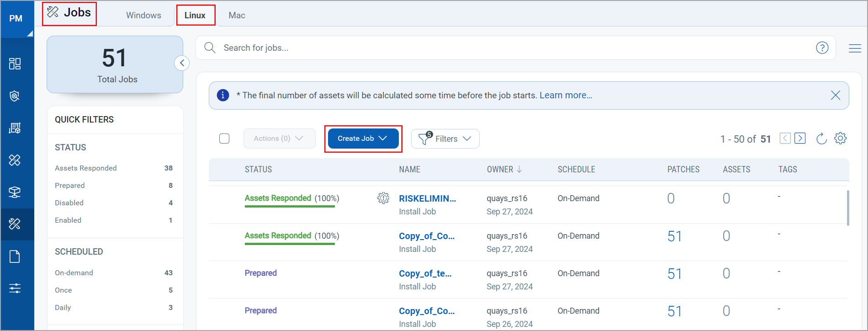
Task: Filter by Assets Responded status
Action: (x=86, y=168)
